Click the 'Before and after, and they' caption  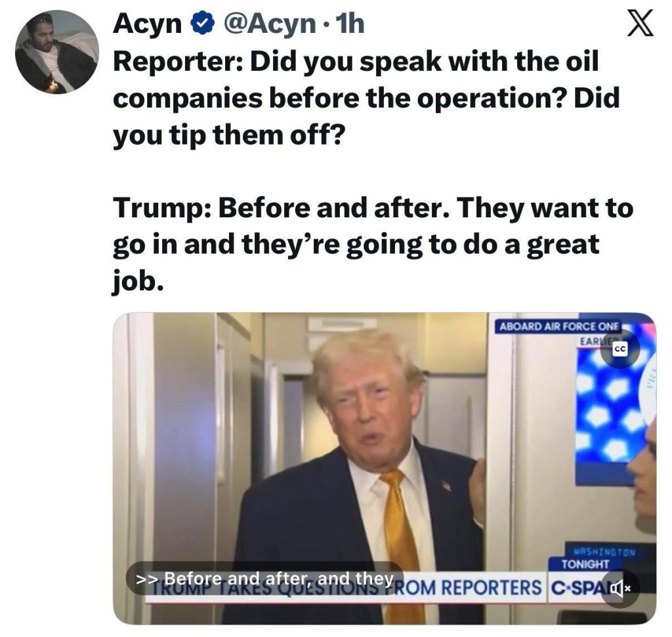[265, 579]
